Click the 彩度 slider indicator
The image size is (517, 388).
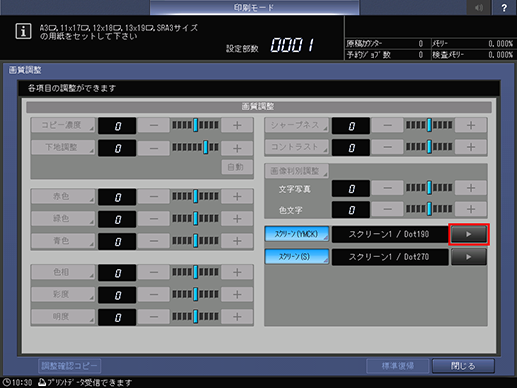196,294
